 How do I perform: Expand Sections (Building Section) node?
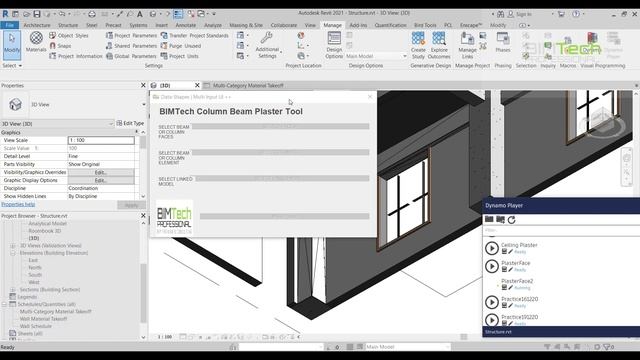tap(13, 290)
